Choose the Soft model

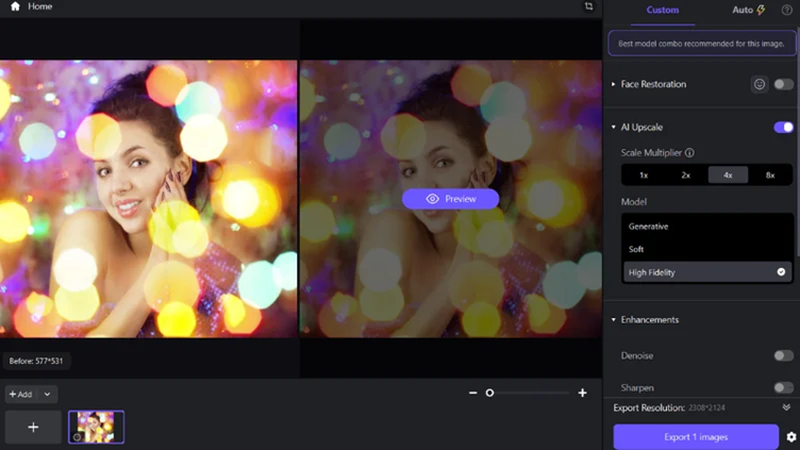(x=707, y=249)
